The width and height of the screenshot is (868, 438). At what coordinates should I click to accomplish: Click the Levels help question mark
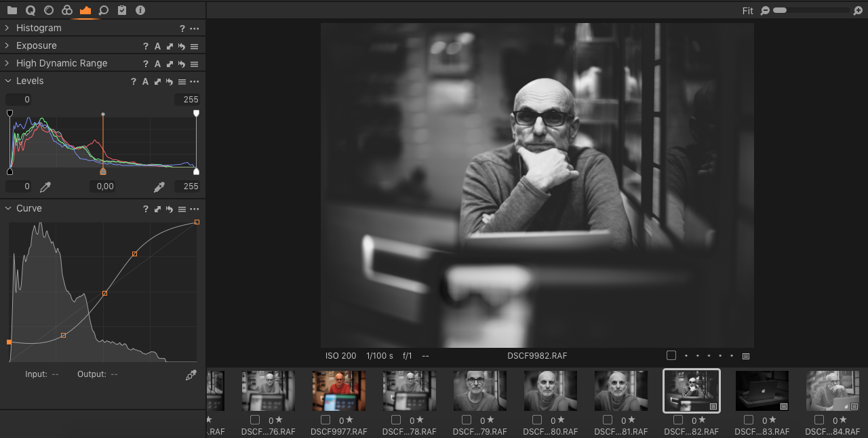click(134, 81)
